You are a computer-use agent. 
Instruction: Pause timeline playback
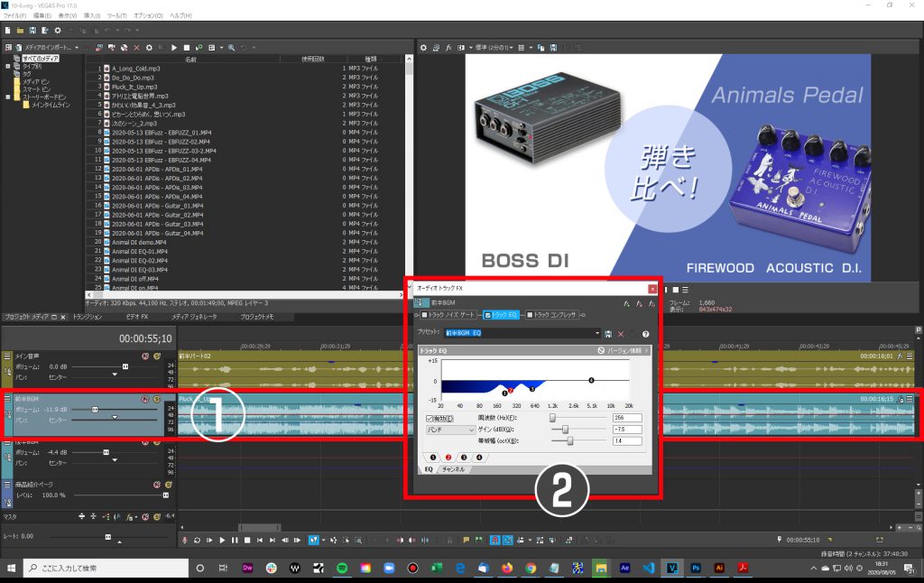[235, 540]
